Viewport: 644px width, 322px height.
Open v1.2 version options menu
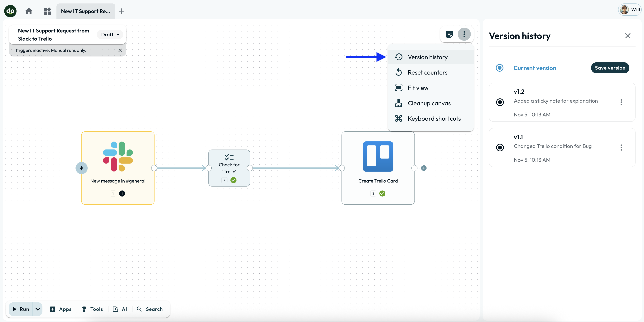[x=621, y=102]
